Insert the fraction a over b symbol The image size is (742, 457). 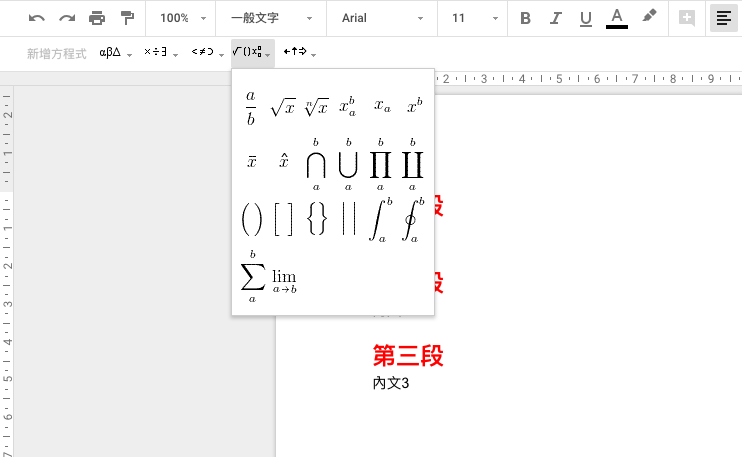[251, 107]
